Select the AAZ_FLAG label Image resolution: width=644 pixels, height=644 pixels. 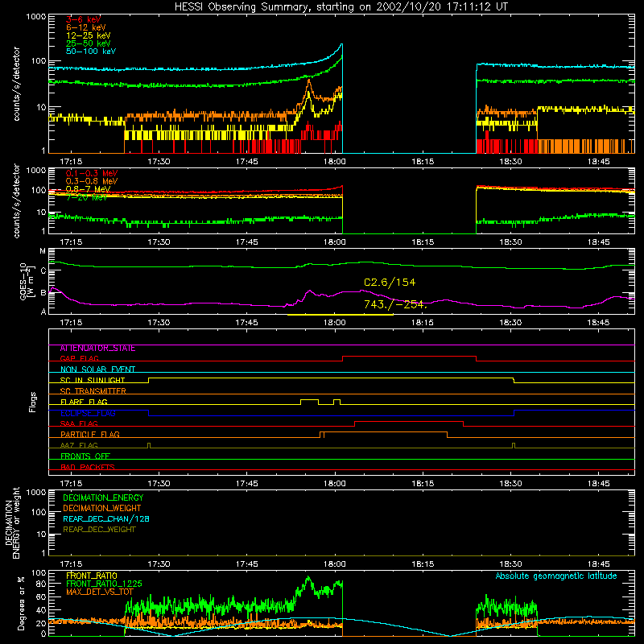(x=79, y=445)
